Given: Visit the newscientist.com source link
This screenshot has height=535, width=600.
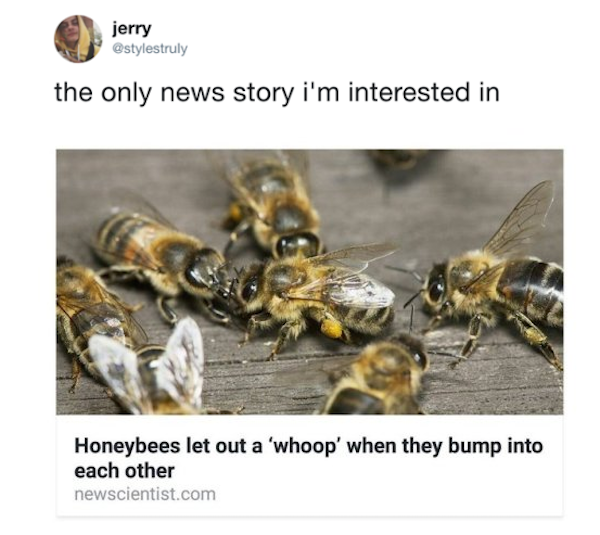Looking at the screenshot, I should tap(145, 494).
